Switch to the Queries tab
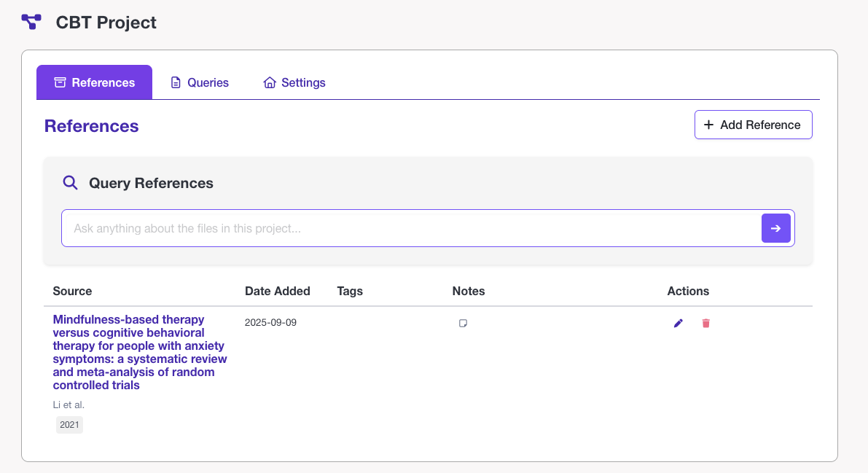The height and width of the screenshot is (473, 868). 200,82
